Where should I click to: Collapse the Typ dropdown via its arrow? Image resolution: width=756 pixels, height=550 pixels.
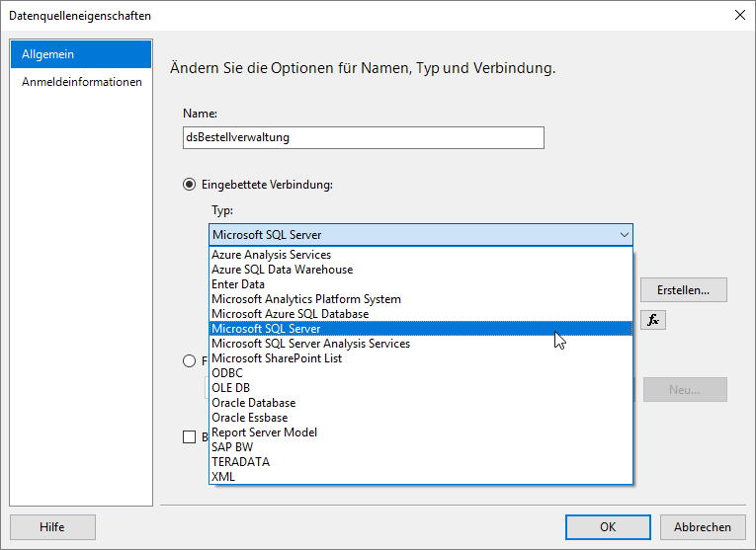pos(624,235)
